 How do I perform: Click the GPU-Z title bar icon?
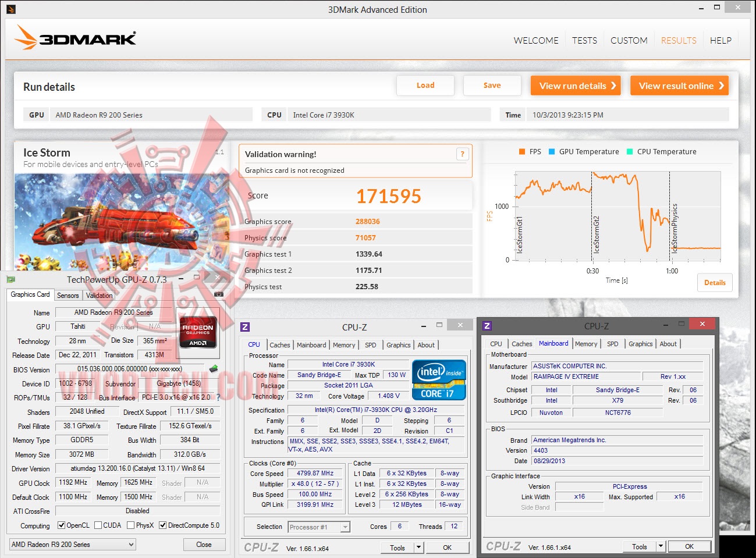click(x=10, y=279)
